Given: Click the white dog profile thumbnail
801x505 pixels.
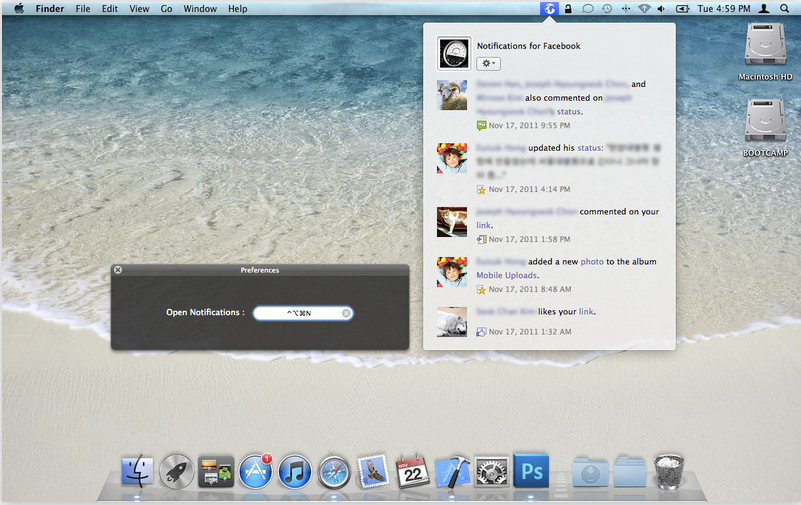Looking at the screenshot, I should click(452, 322).
